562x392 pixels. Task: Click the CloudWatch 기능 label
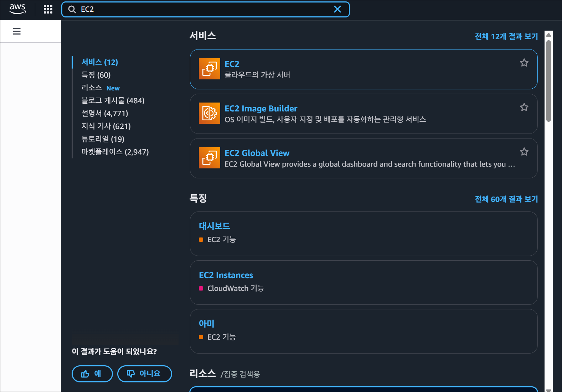(236, 288)
